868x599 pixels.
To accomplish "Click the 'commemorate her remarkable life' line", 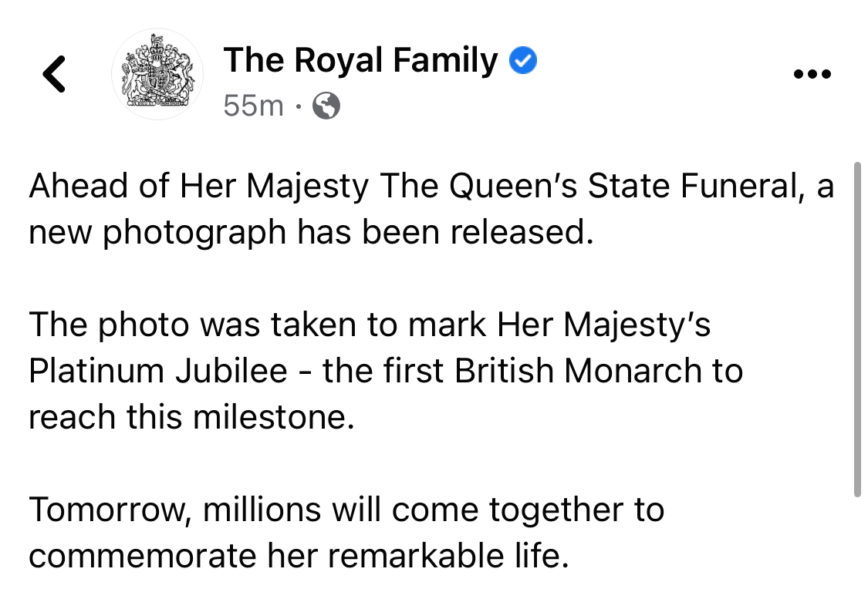I will tap(299, 556).
